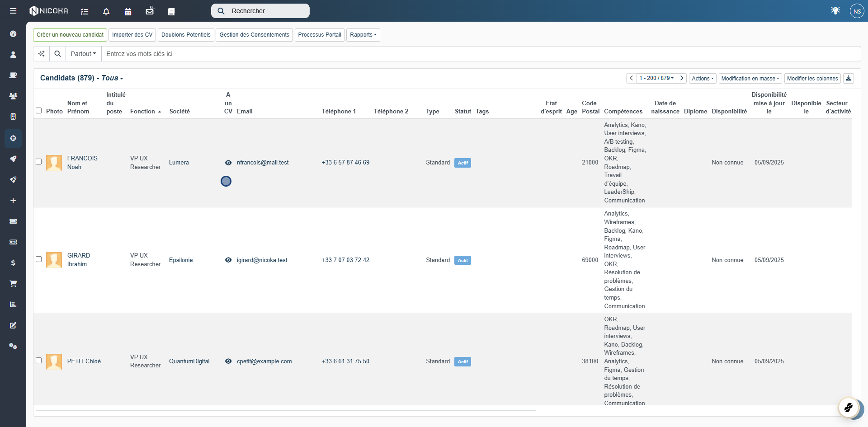Viewport: 868px width, 427px height.
Task: Click the task checklist icon in header
Action: pyautogui.click(x=85, y=12)
